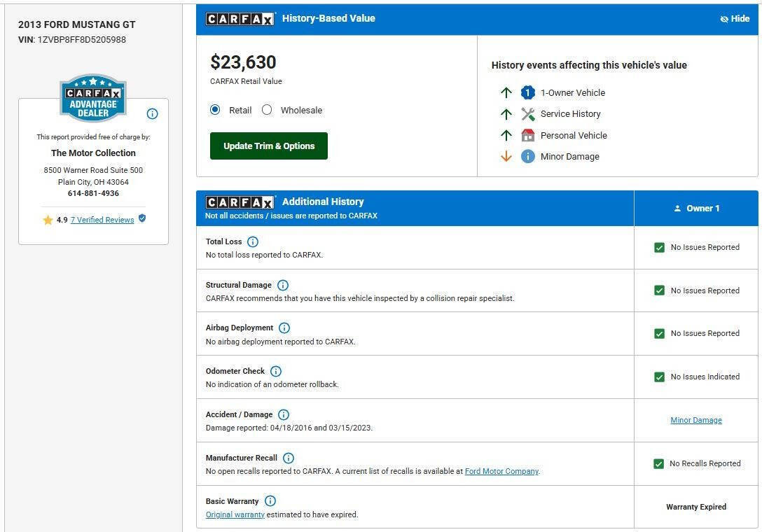Image resolution: width=762 pixels, height=532 pixels.
Task: Click the Manufacturer Recall info icon
Action: 288,458
